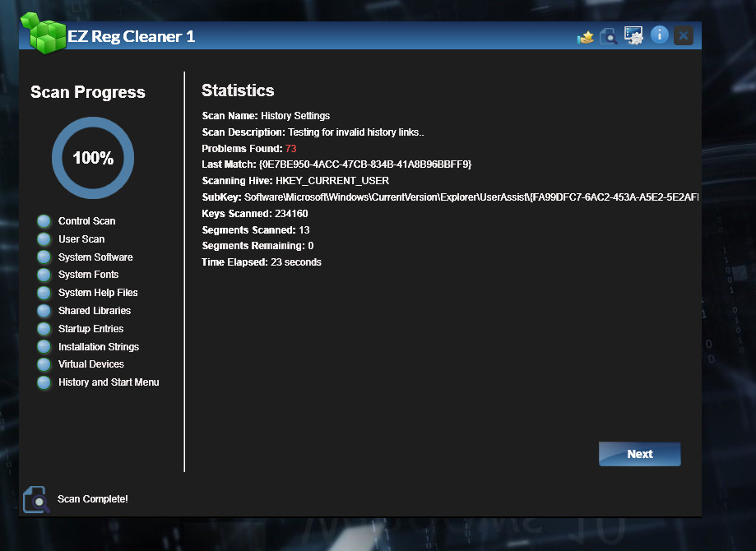The height and width of the screenshot is (551, 756).
Task: Click the Statistics heading
Action: pyautogui.click(x=238, y=90)
